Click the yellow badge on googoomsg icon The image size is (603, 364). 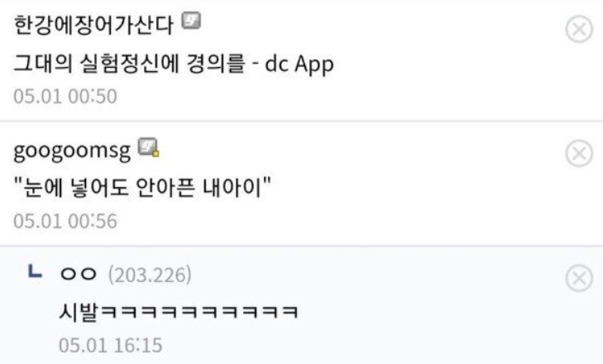coord(156,154)
